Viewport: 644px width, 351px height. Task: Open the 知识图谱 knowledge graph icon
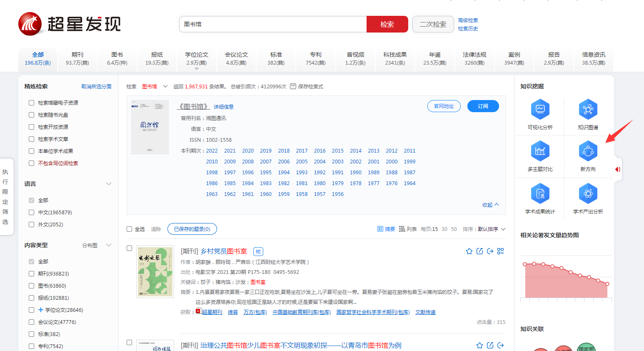click(588, 109)
